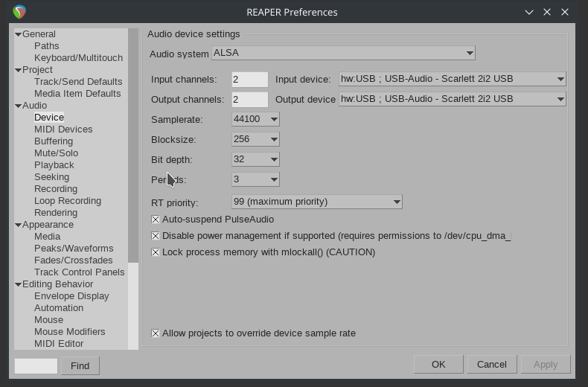This screenshot has width=588, height=387.
Task: Open the Samplerate 44100 dropdown
Action: 255,119
